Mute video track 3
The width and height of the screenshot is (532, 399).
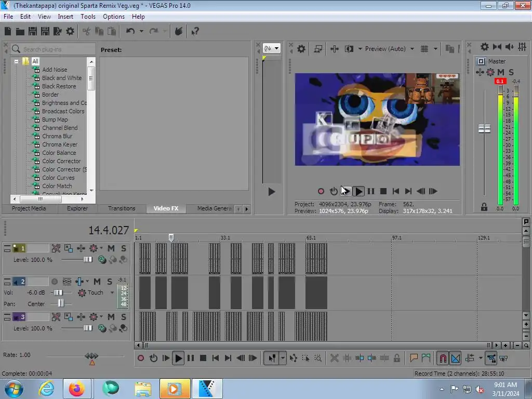111,317
